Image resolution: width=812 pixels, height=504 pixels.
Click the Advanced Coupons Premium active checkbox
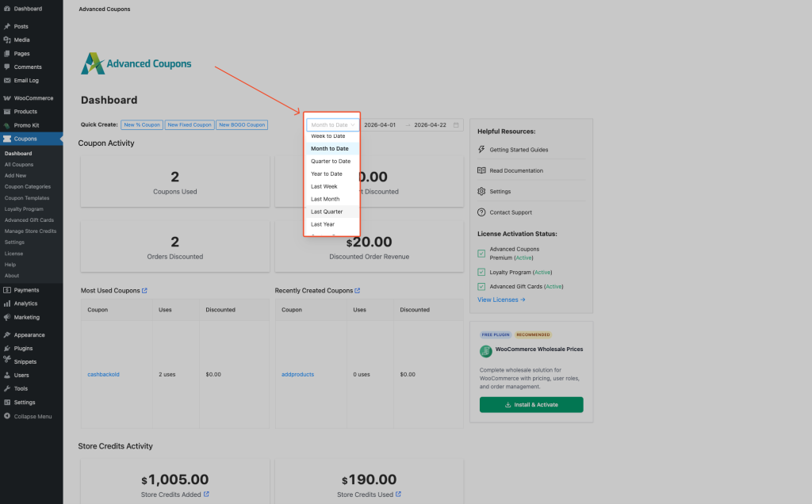click(x=481, y=254)
